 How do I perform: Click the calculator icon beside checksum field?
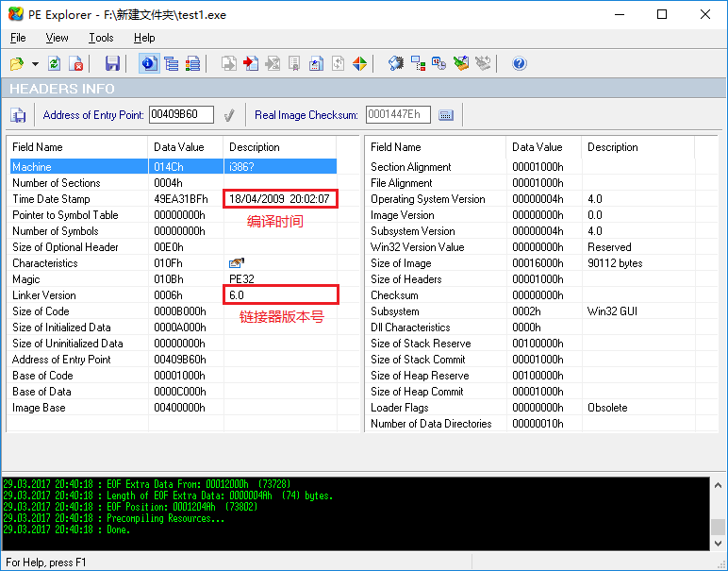pyautogui.click(x=446, y=115)
